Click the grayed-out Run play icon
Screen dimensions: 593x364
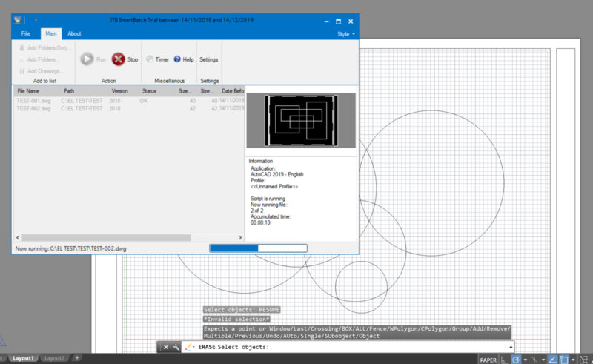click(x=87, y=59)
